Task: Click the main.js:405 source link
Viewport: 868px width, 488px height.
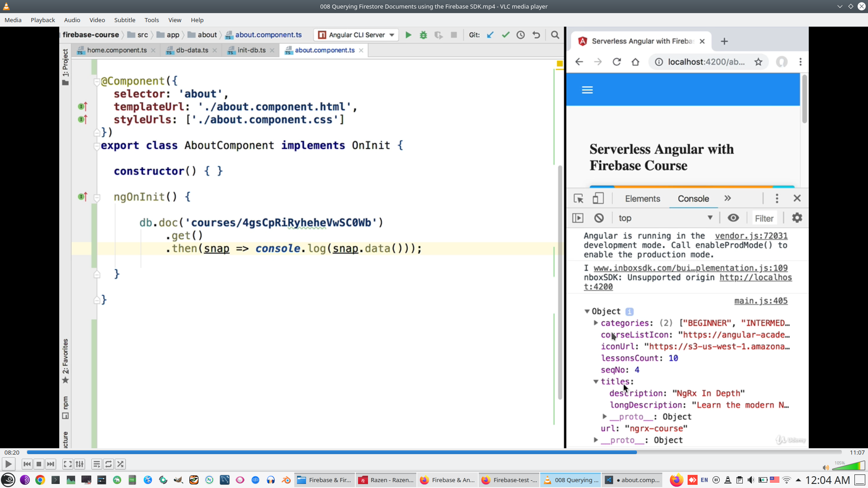Action: pyautogui.click(x=760, y=301)
